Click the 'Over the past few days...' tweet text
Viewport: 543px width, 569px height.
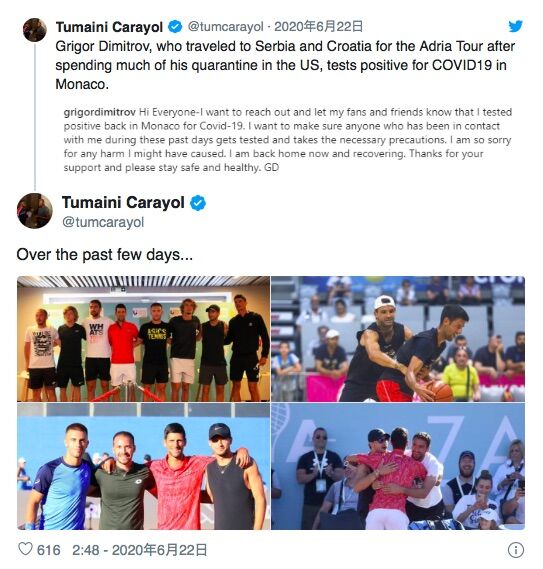[105, 254]
